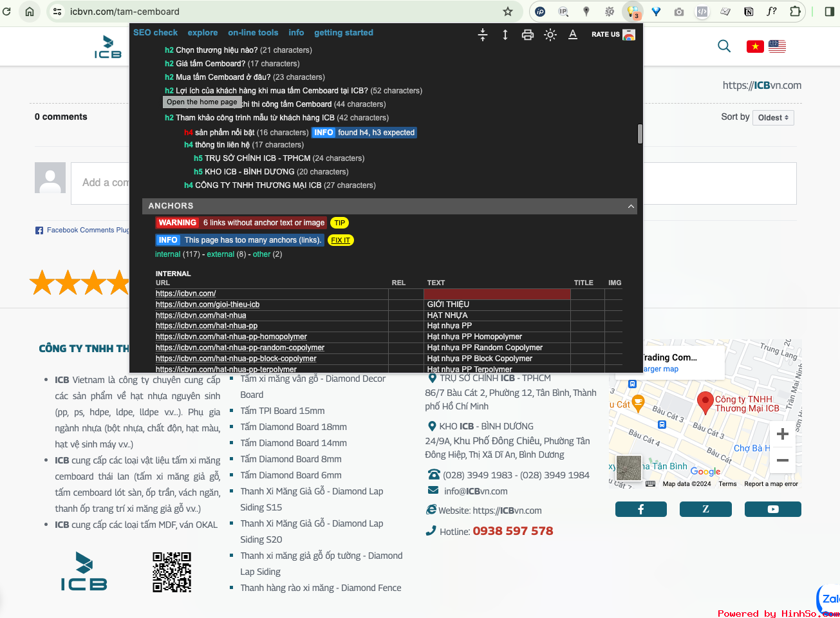Filter anchors by internal links

tap(167, 254)
